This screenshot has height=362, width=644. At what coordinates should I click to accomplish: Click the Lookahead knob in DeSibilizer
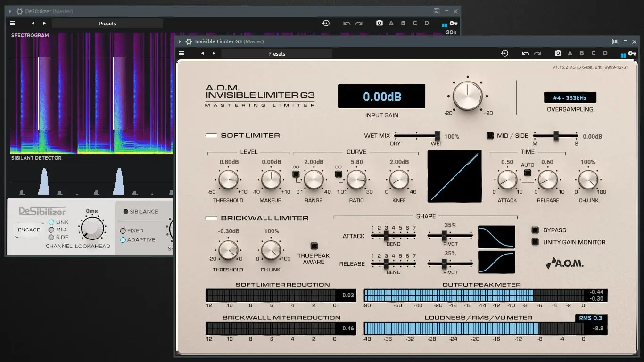(92, 229)
